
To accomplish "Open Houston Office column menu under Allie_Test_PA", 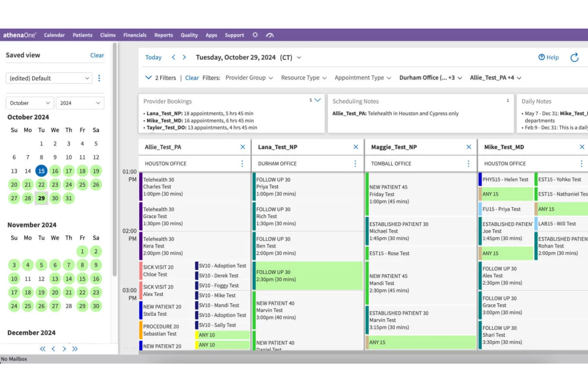I will pos(242,163).
